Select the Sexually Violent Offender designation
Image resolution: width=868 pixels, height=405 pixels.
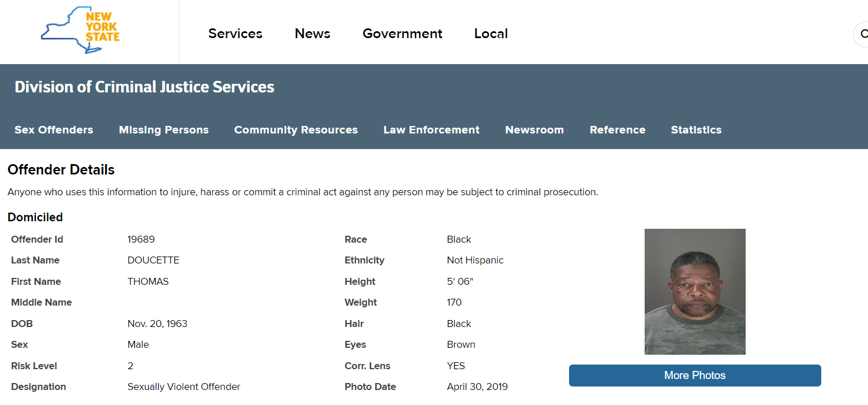pos(184,387)
